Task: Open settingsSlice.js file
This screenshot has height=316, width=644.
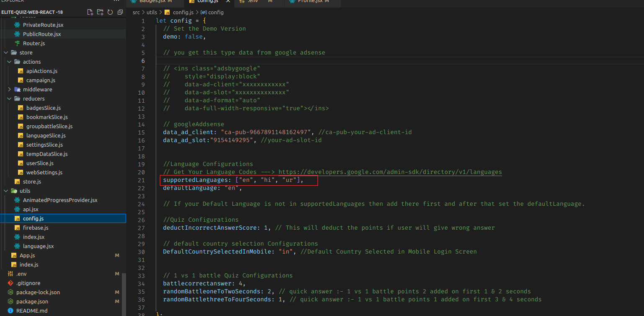Action: 44,145
